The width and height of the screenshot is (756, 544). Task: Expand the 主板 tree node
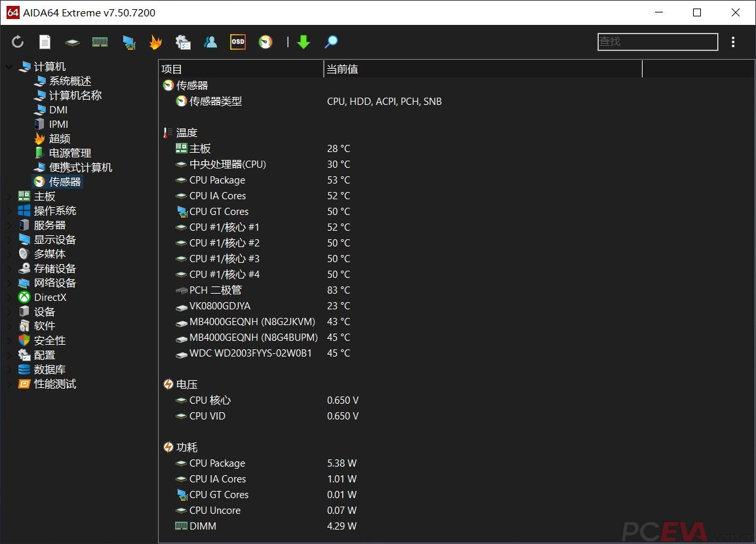[9, 197]
